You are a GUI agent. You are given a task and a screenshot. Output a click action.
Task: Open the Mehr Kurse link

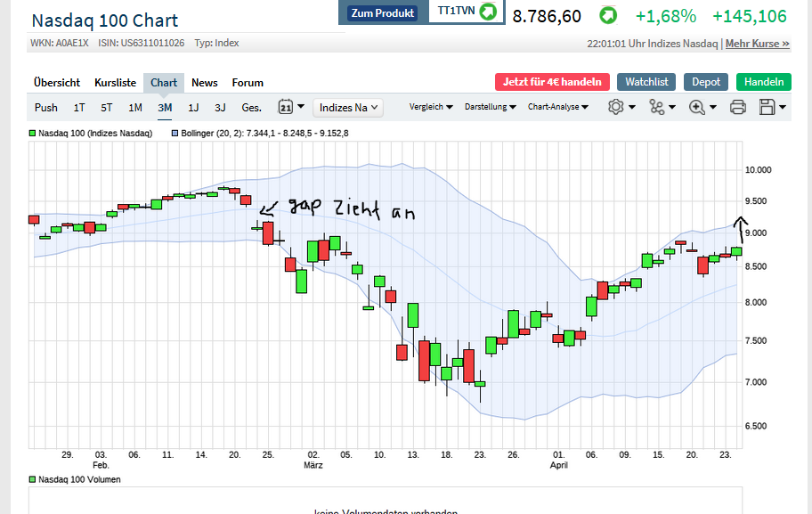(x=756, y=43)
